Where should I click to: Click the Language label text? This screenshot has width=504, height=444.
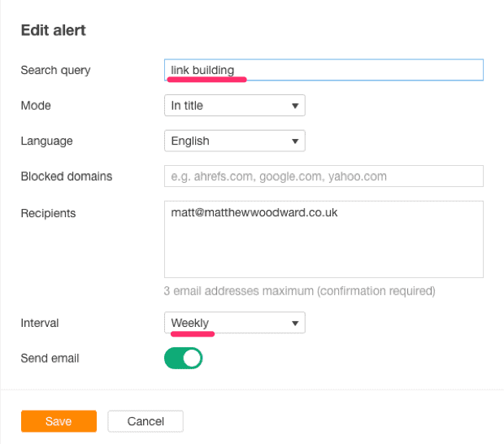point(46,141)
